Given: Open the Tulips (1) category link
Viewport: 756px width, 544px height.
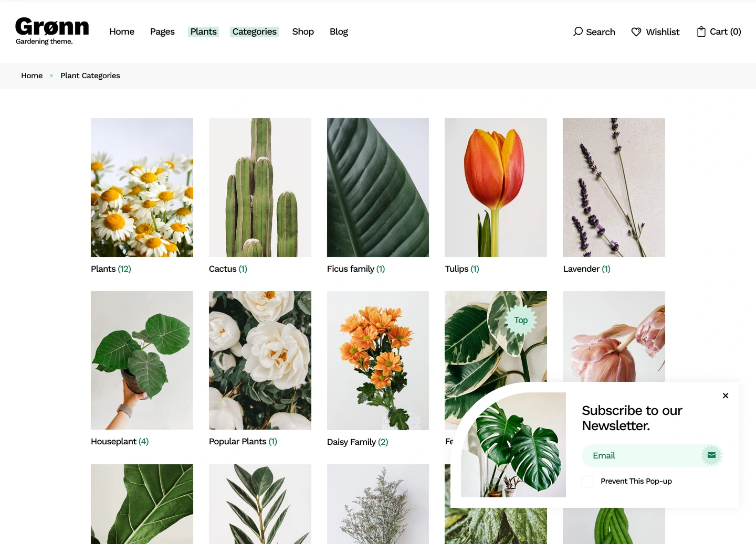Looking at the screenshot, I should click(462, 269).
